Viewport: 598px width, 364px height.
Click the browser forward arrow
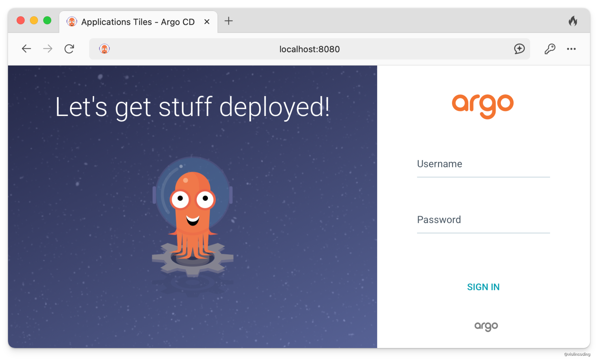[x=48, y=49]
